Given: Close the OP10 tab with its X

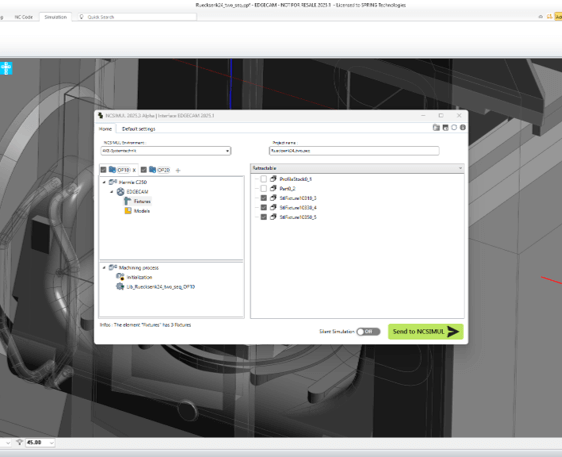Looking at the screenshot, I should (134, 170).
